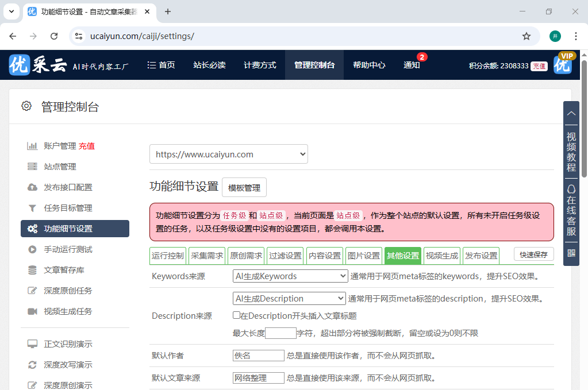Click the QR code icon on right sidebar
Image resolution: width=588 pixels, height=390 pixels.
571,253
